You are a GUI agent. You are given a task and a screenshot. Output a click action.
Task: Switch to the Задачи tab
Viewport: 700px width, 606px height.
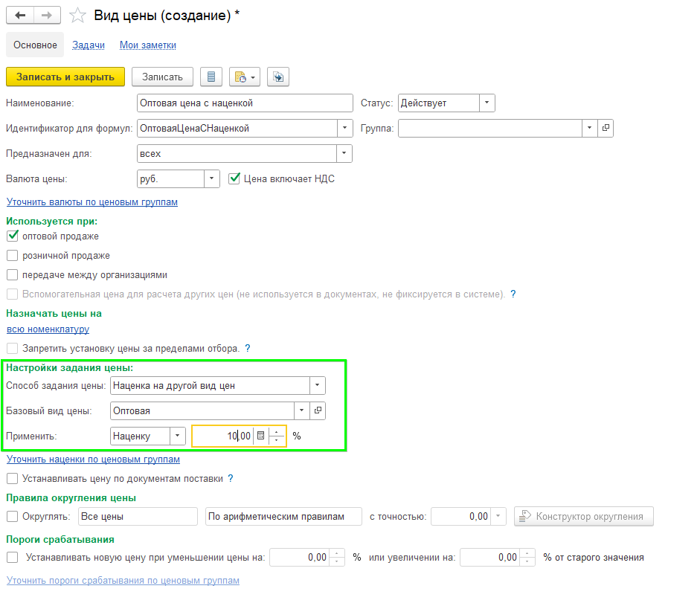point(89,45)
